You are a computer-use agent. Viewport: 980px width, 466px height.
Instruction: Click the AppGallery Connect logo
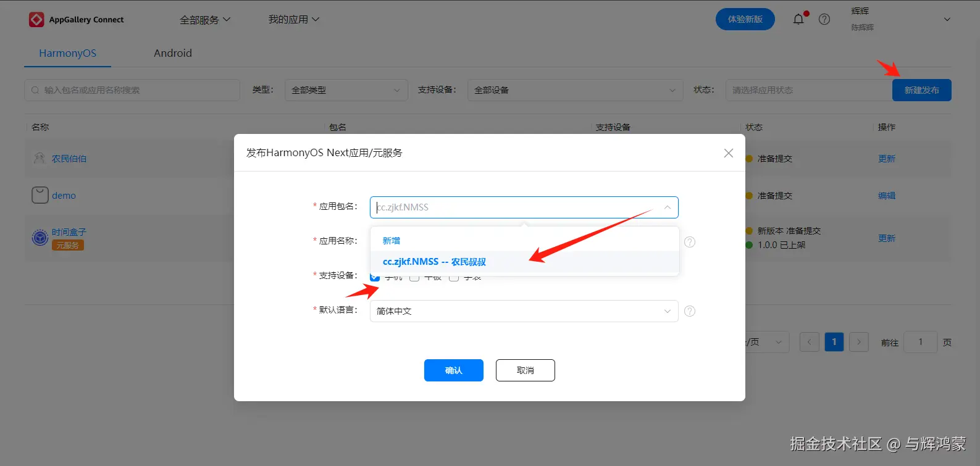click(x=76, y=20)
